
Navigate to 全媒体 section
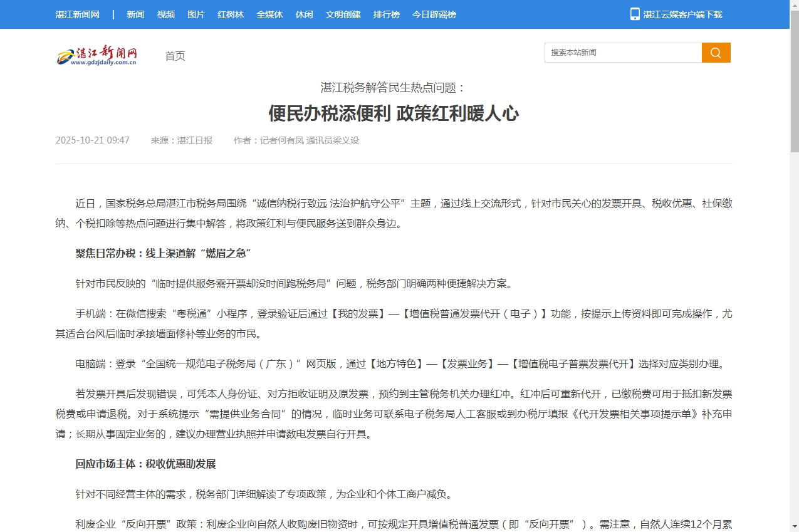point(269,14)
